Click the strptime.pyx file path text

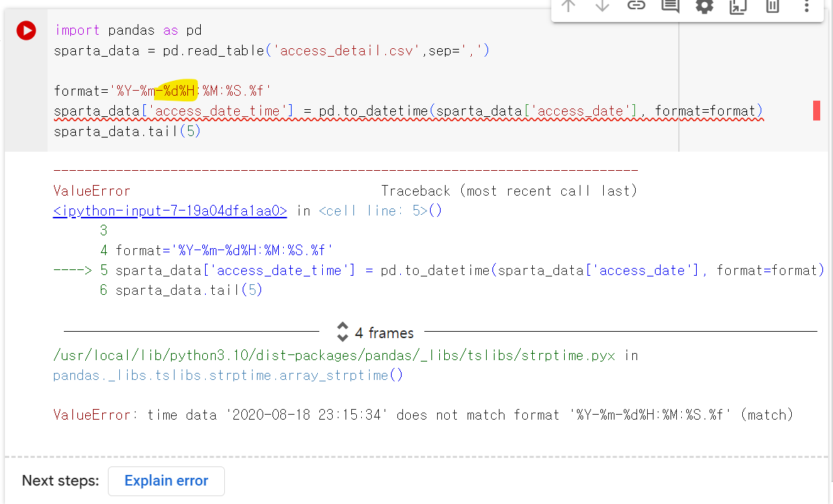pyautogui.click(x=334, y=355)
